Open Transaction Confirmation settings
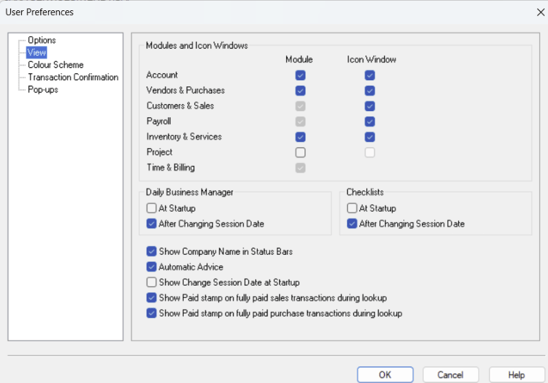Viewport: 548px width, 383px height. [73, 77]
